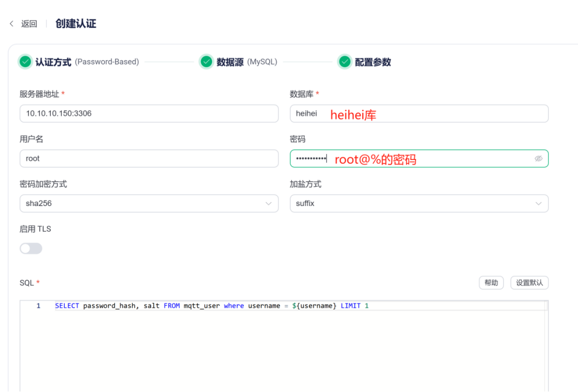This screenshot has height=392, width=578.
Task: Click the 启用 TLS label
Action: [35, 229]
